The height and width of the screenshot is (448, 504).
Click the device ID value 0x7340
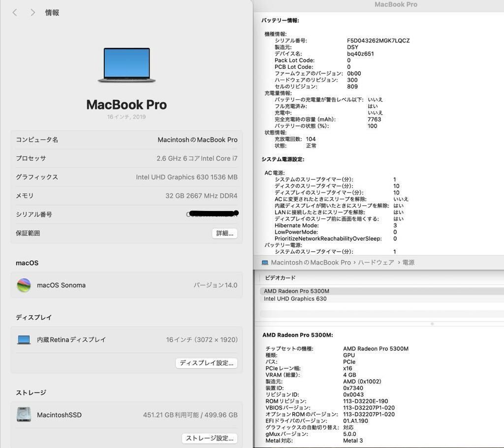353,388
